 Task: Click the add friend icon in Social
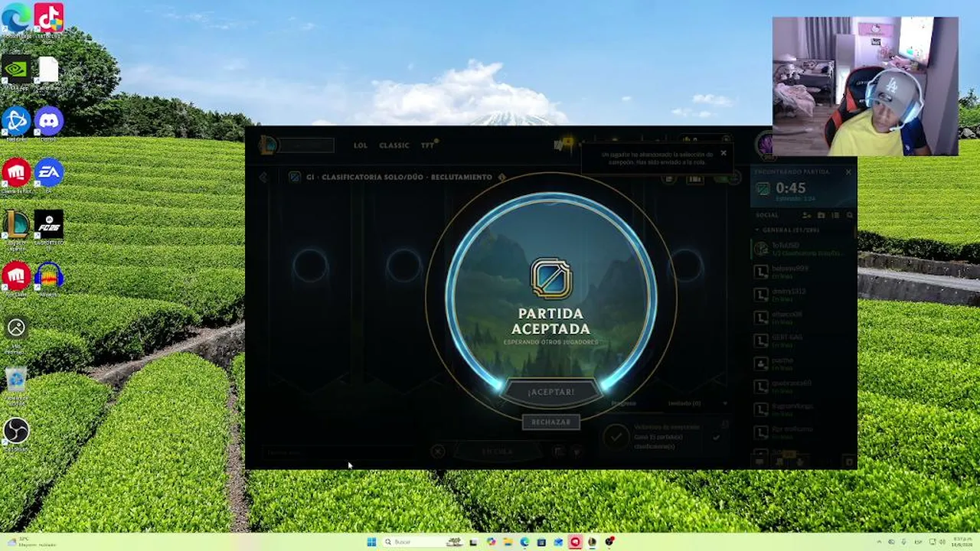point(808,216)
